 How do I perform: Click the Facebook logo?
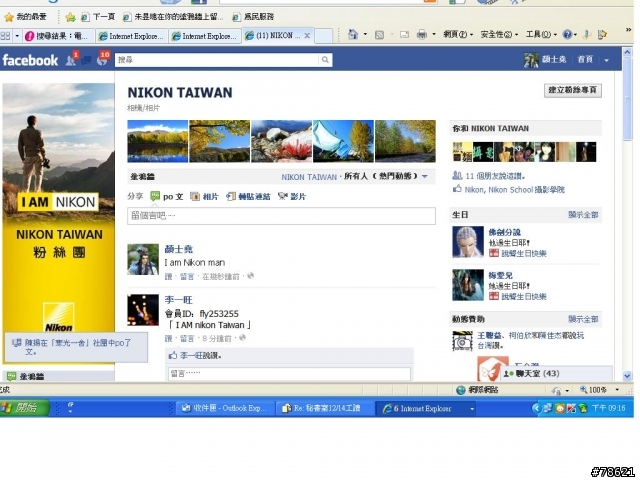click(30, 60)
